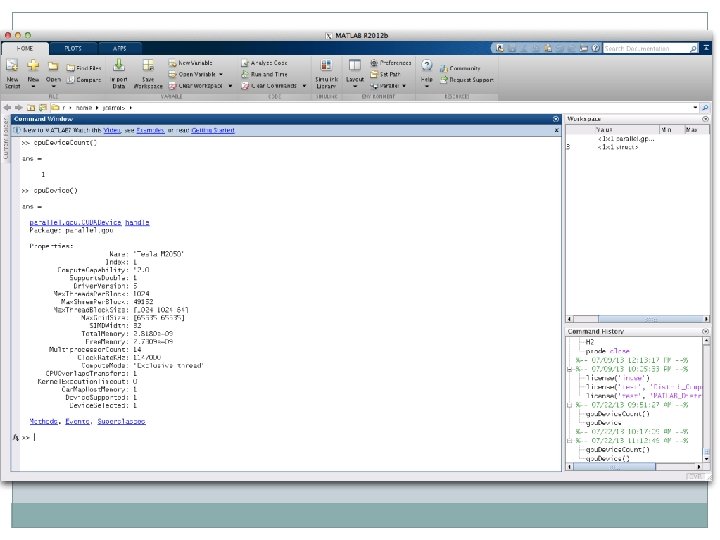720x540 pixels.
Task: Navigate forward in folder history
Action: (19, 107)
